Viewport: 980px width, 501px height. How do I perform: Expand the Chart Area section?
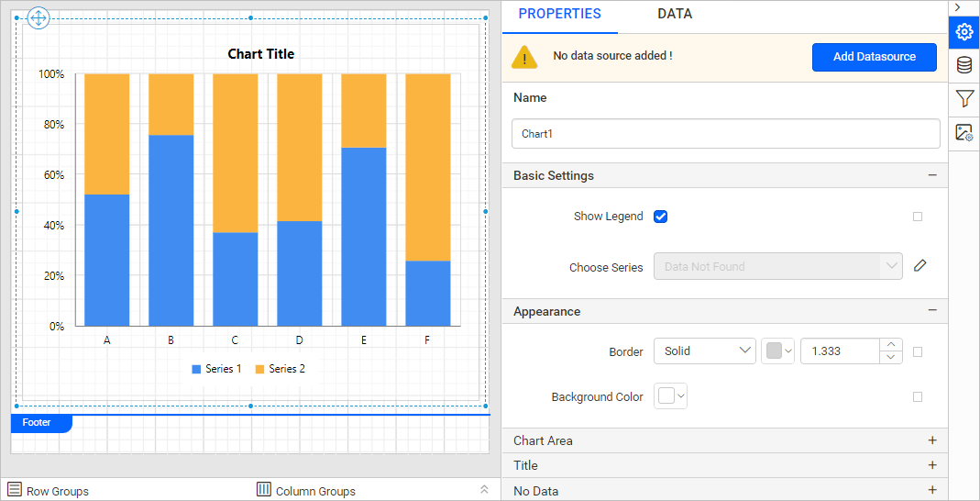point(932,440)
